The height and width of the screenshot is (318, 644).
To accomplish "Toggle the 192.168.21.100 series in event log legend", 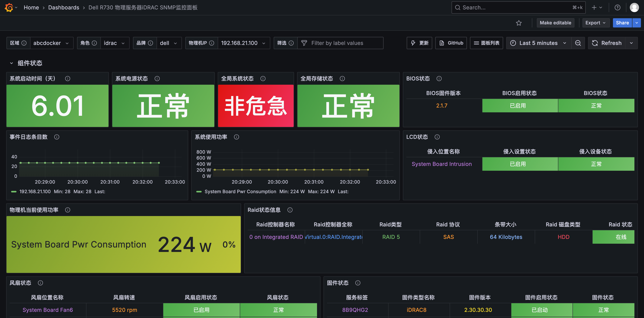I will [35, 191].
